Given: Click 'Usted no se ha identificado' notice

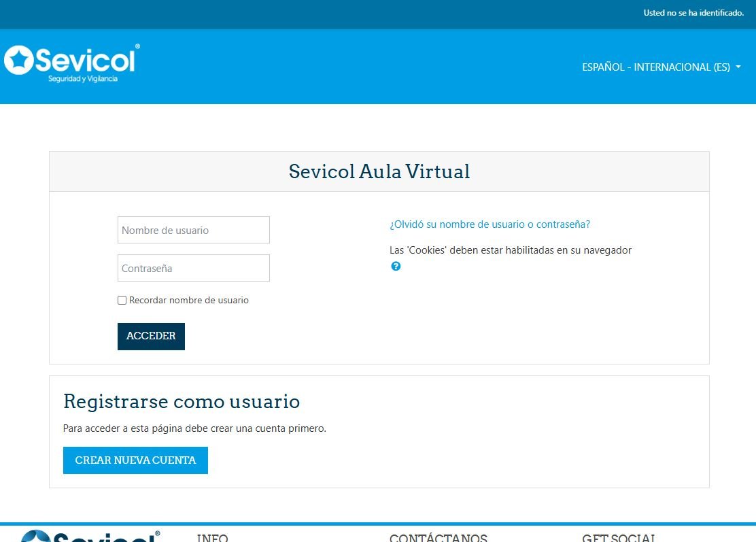Looking at the screenshot, I should tap(693, 12).
